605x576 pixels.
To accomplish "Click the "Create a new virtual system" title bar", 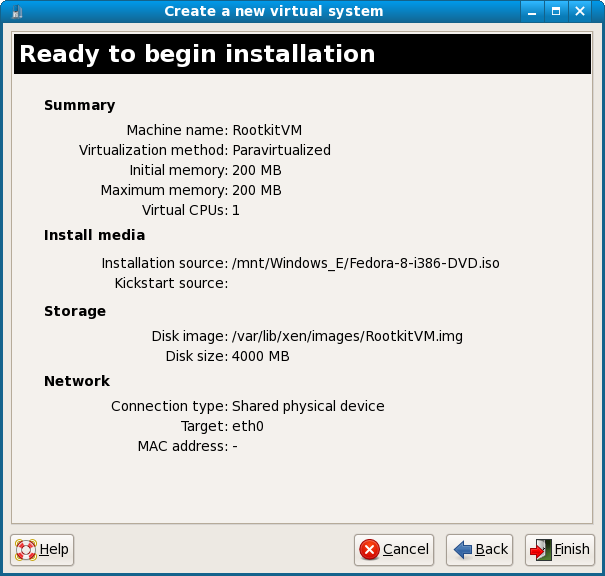I will pos(273,11).
